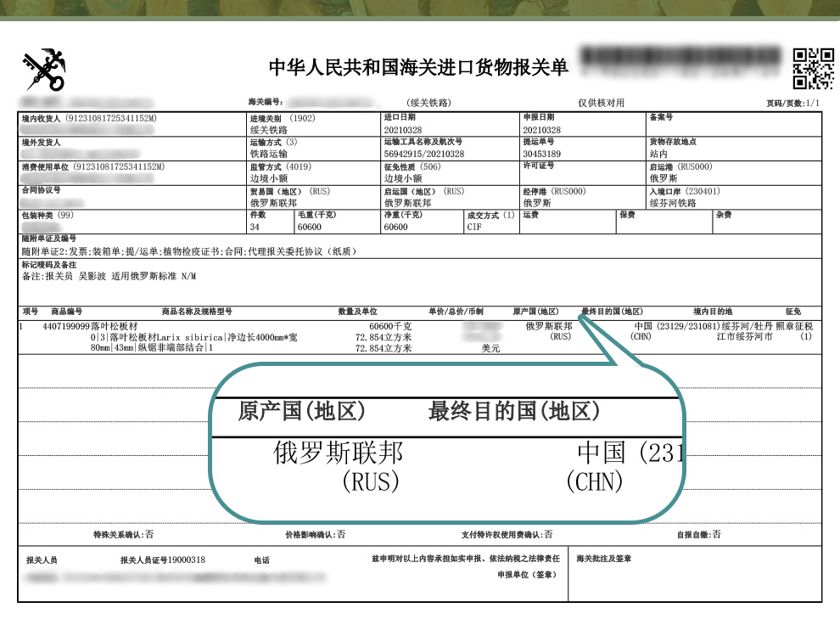Select the (绥关铁路) text under the title

pyautogui.click(x=428, y=103)
